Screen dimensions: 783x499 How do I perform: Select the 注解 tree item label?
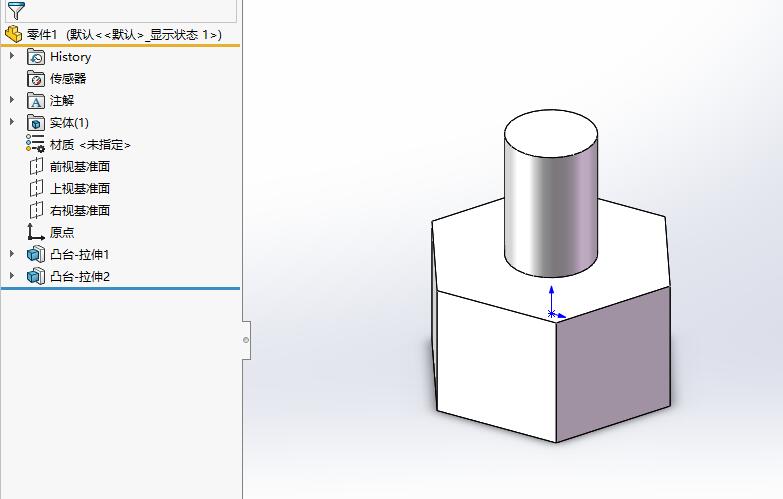(62, 101)
